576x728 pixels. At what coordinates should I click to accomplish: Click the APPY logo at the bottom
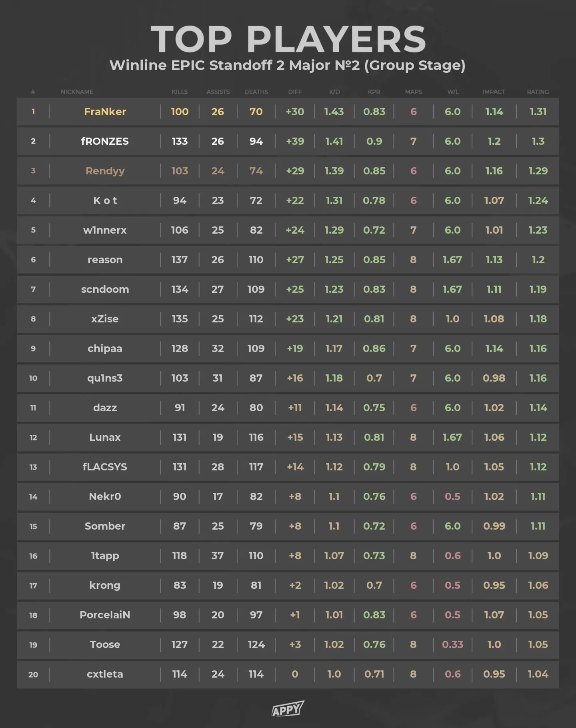tap(288, 709)
